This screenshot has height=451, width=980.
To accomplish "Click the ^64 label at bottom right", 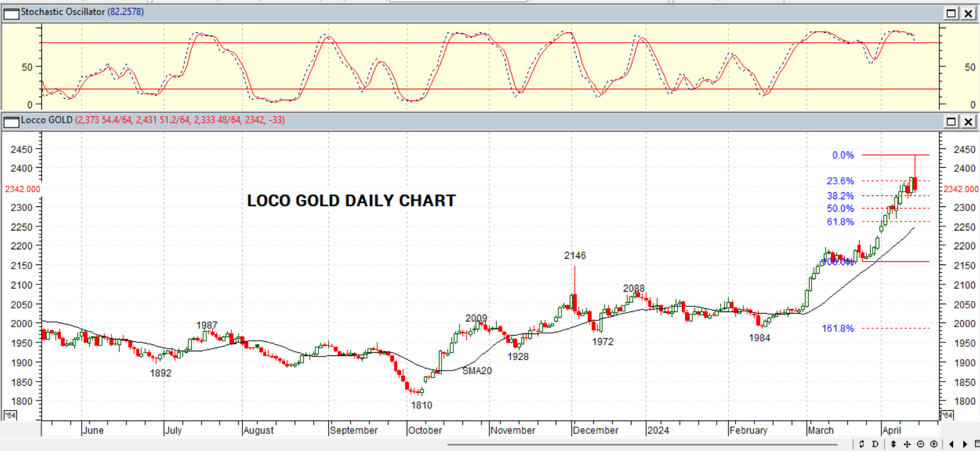I will 947,415.
